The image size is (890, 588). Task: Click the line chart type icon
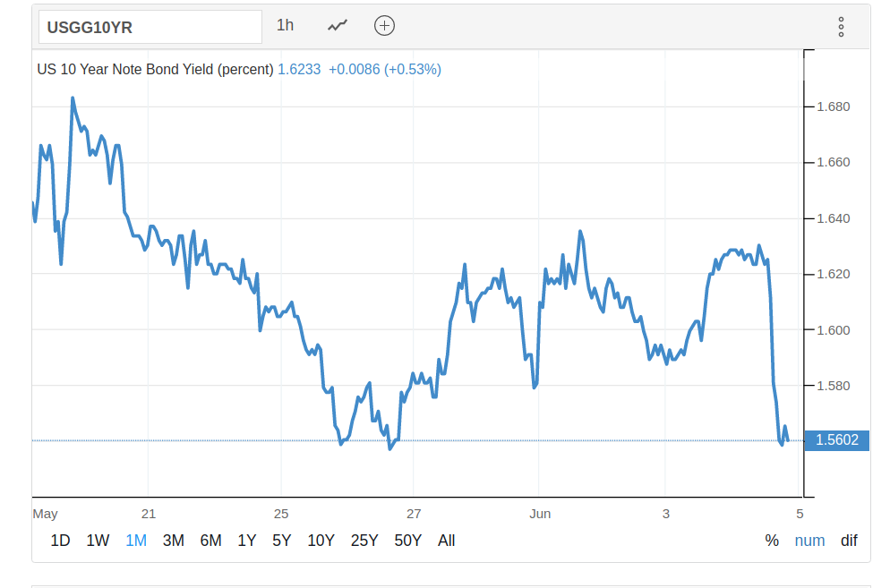pyautogui.click(x=337, y=26)
